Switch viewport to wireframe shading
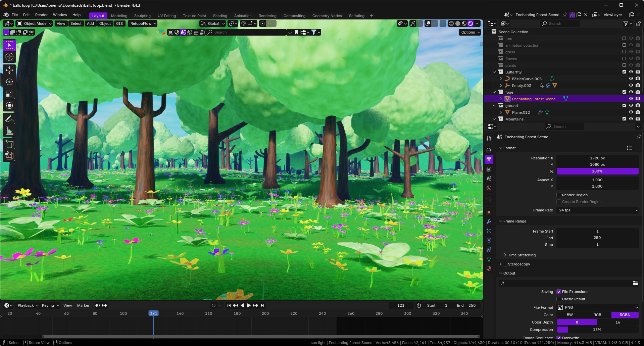Viewport: 644px width, 346px height. tap(451, 23)
